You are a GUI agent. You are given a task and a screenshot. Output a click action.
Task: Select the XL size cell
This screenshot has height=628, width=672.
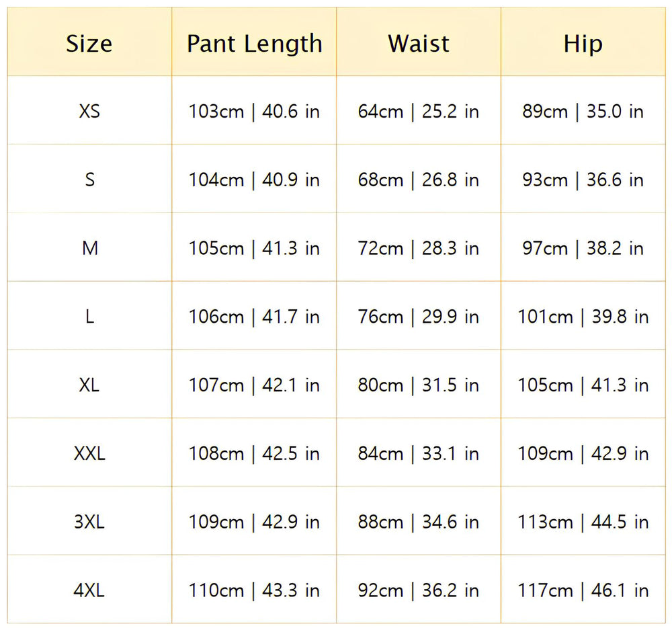[89, 385]
